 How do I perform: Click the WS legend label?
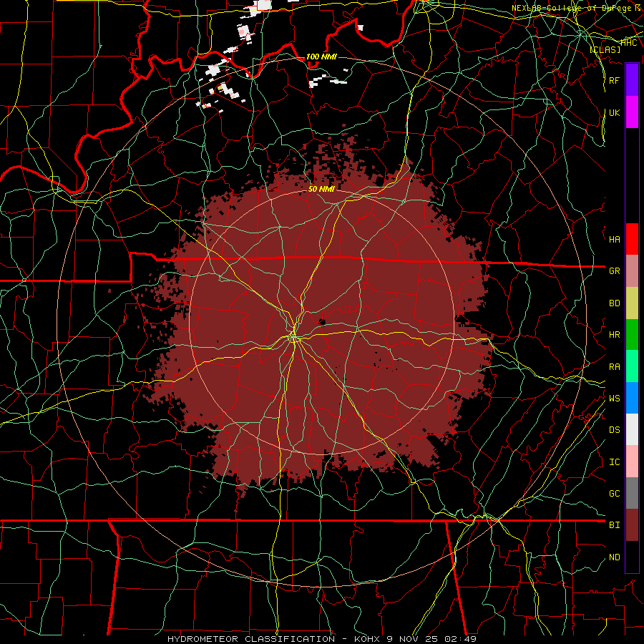pos(615,399)
